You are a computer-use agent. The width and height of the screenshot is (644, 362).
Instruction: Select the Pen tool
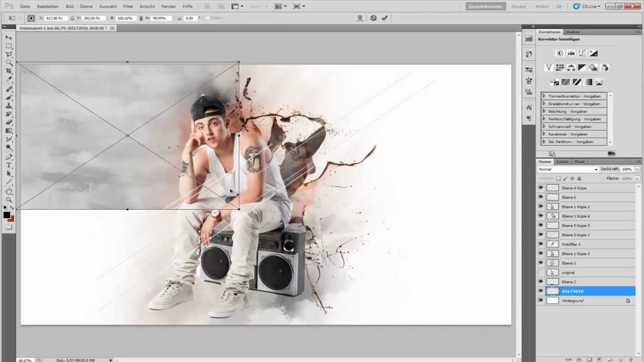point(9,157)
